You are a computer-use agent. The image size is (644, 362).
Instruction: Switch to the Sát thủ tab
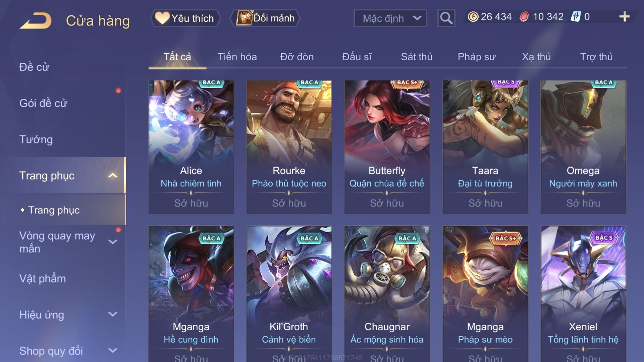point(416,57)
